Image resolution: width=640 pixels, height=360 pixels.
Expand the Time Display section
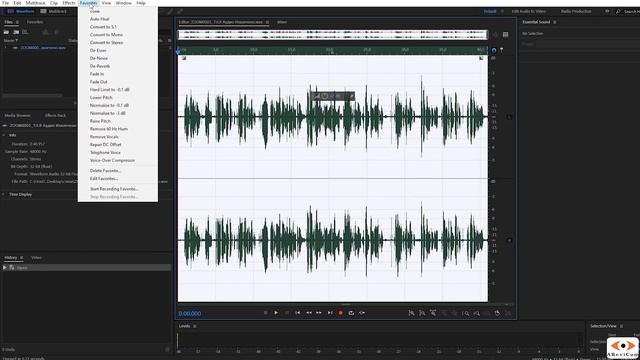(4, 195)
